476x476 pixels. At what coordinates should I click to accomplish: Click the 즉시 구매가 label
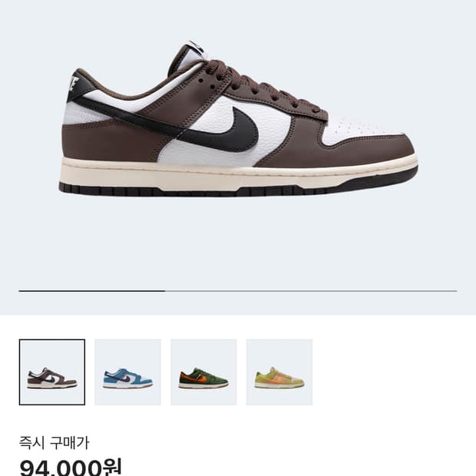(55, 443)
